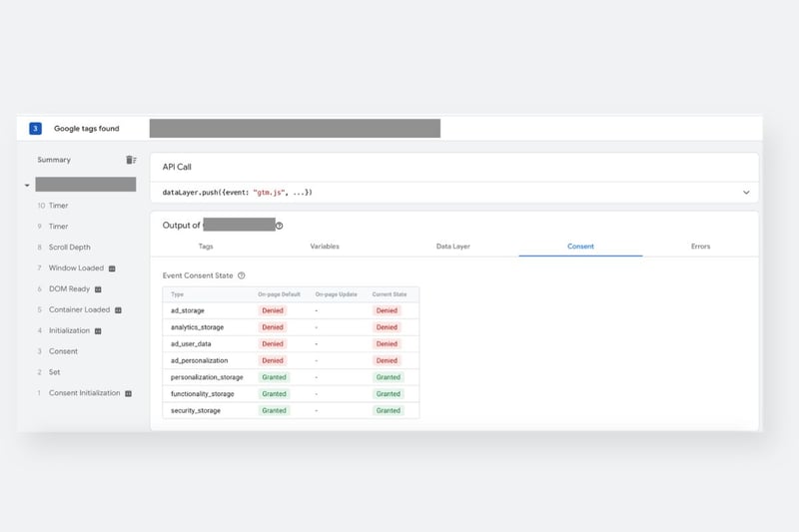Open the help icon next to Output of
This screenshot has height=532, width=799.
coord(280,226)
